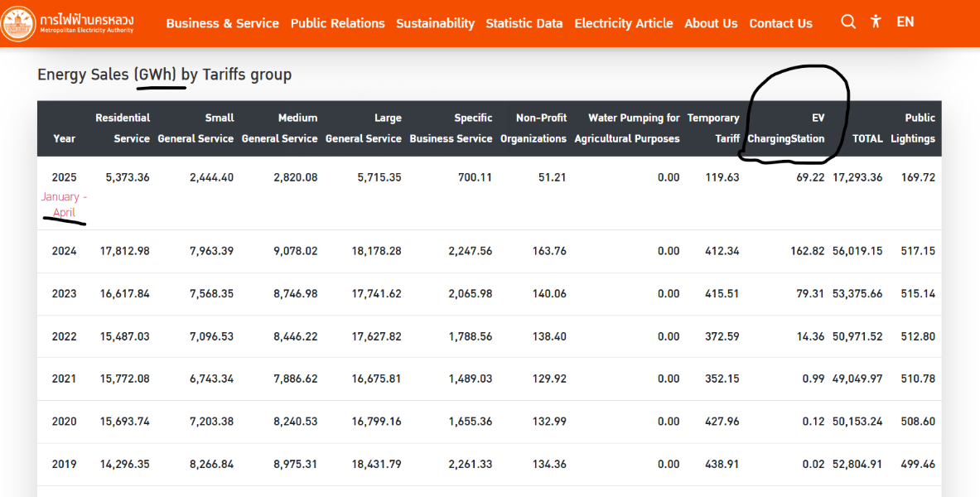The image size is (980, 497).
Task: Click EV charging value 79.31
Action: [810, 294]
